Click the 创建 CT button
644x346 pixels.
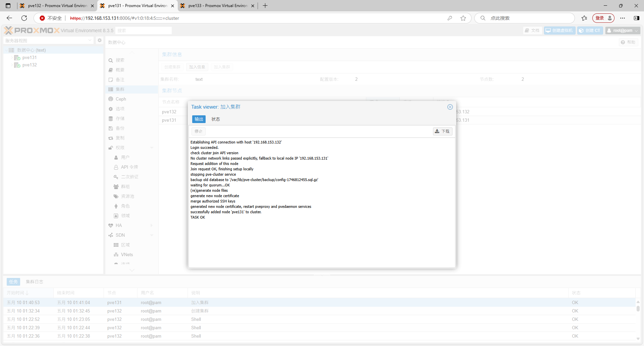(x=590, y=31)
